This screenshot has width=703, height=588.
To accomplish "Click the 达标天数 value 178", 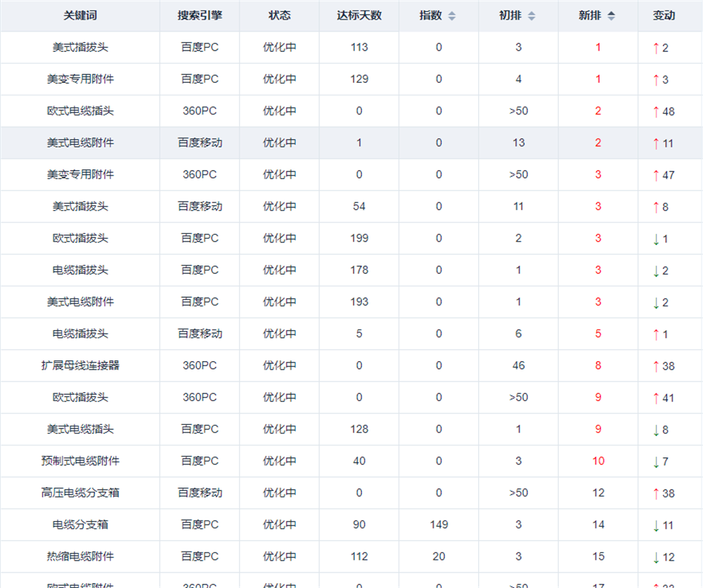I will click(x=359, y=270).
